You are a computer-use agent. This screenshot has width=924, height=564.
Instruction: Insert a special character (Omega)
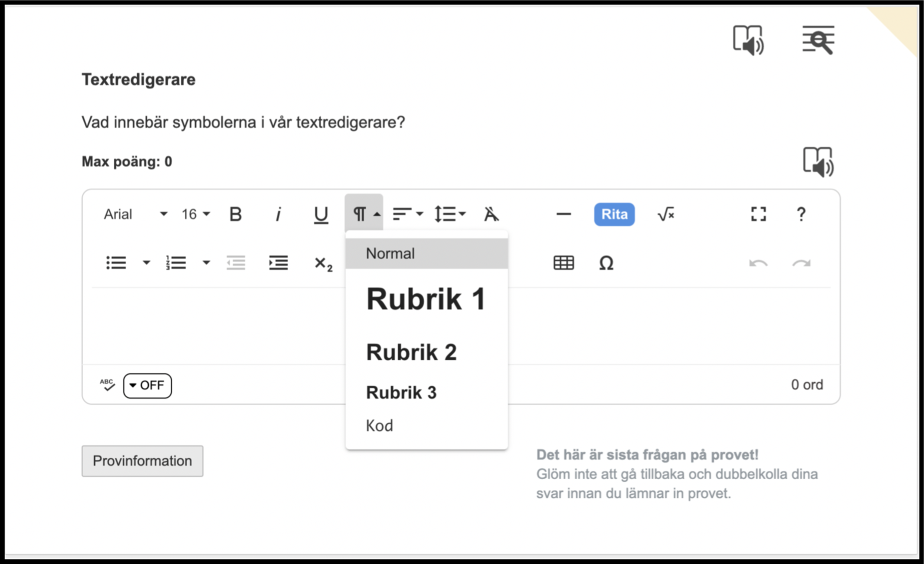tap(606, 263)
